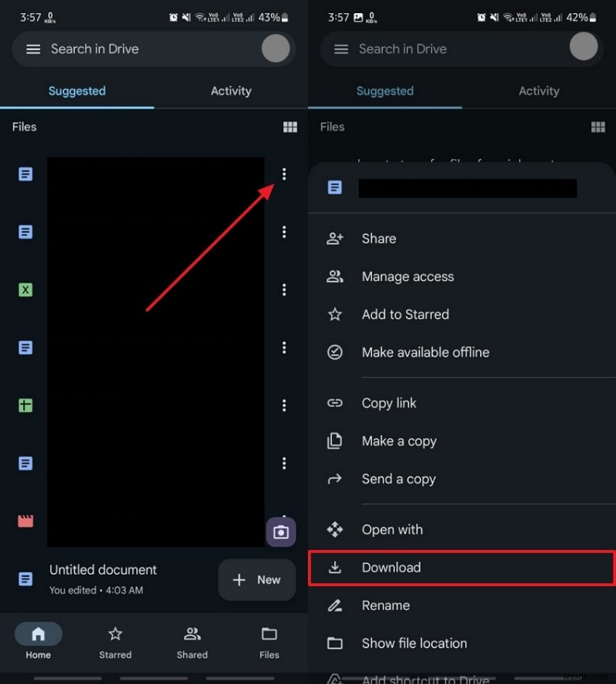Open the Google Sheets file icon
616x684 pixels.
point(25,405)
